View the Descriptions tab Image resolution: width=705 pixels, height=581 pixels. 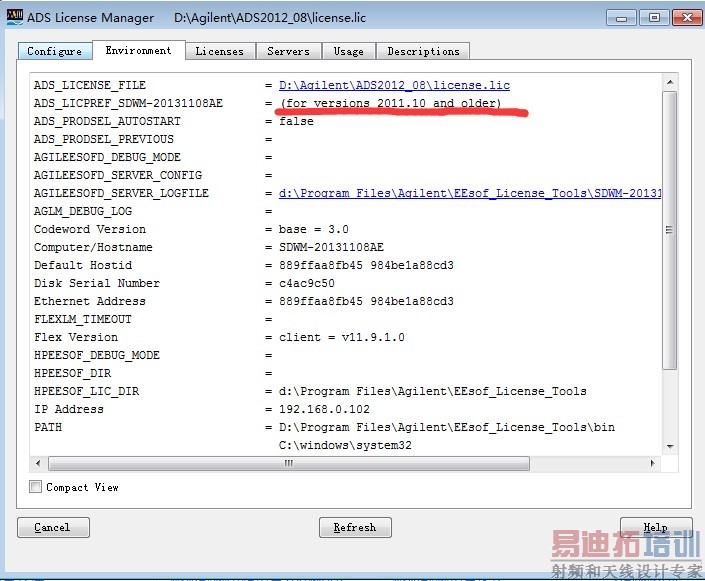(423, 51)
